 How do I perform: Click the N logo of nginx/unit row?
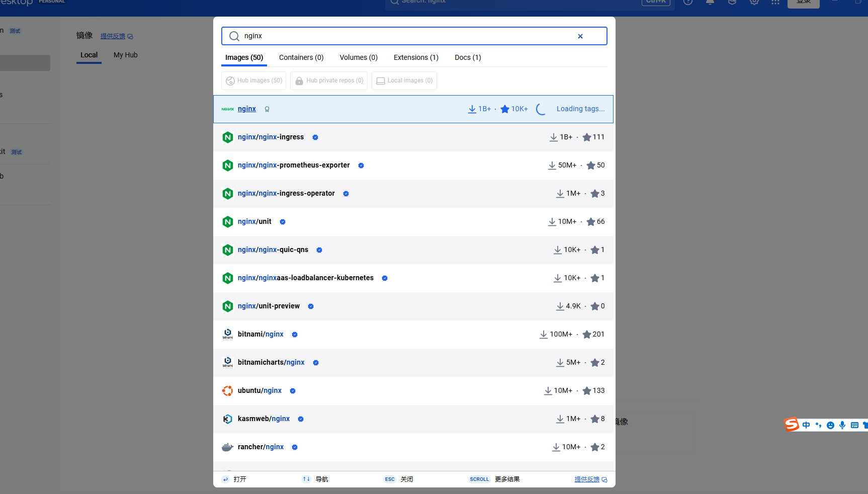pyautogui.click(x=228, y=222)
